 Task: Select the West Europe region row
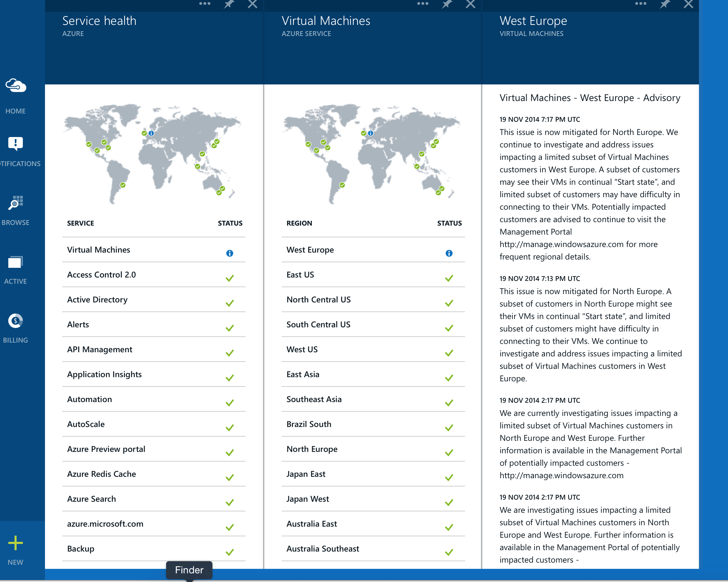(x=373, y=250)
